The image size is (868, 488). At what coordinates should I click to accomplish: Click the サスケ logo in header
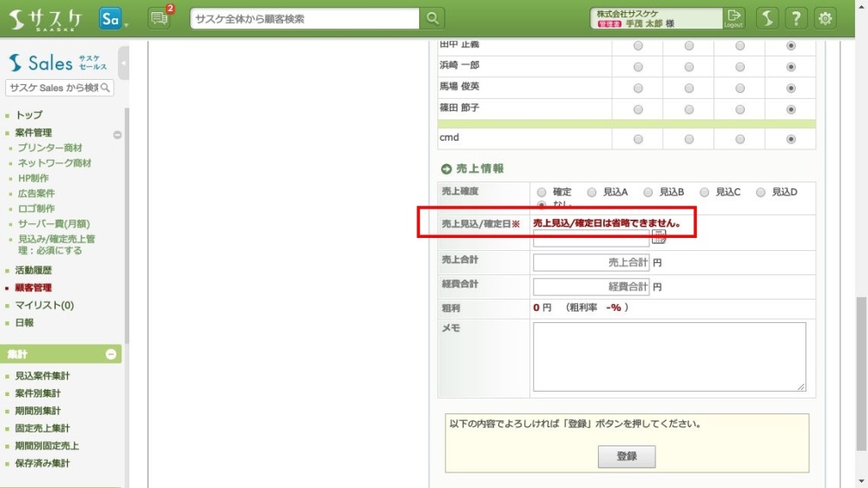(x=47, y=18)
